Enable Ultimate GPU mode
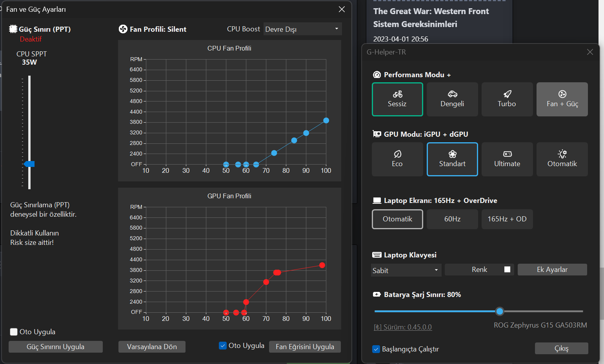Viewport: 604px width, 364px height. 507,159
